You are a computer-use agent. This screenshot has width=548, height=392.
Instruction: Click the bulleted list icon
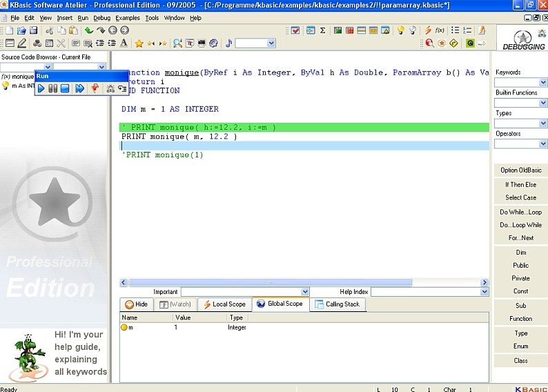pyautogui.click(x=455, y=30)
